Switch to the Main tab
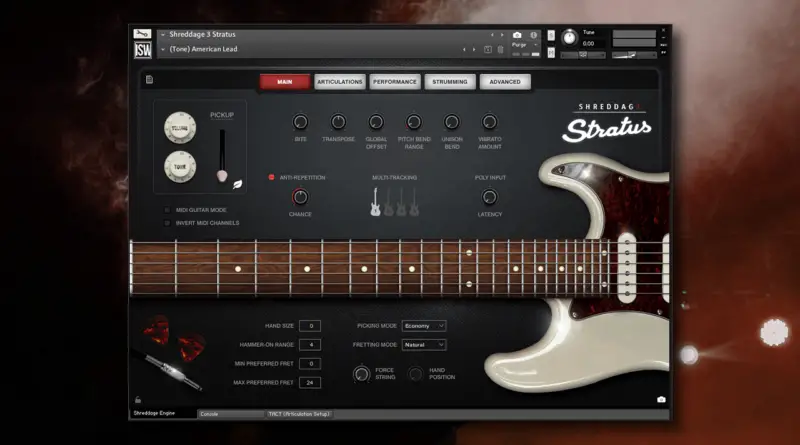This screenshot has height=445, width=800. pyautogui.click(x=285, y=82)
